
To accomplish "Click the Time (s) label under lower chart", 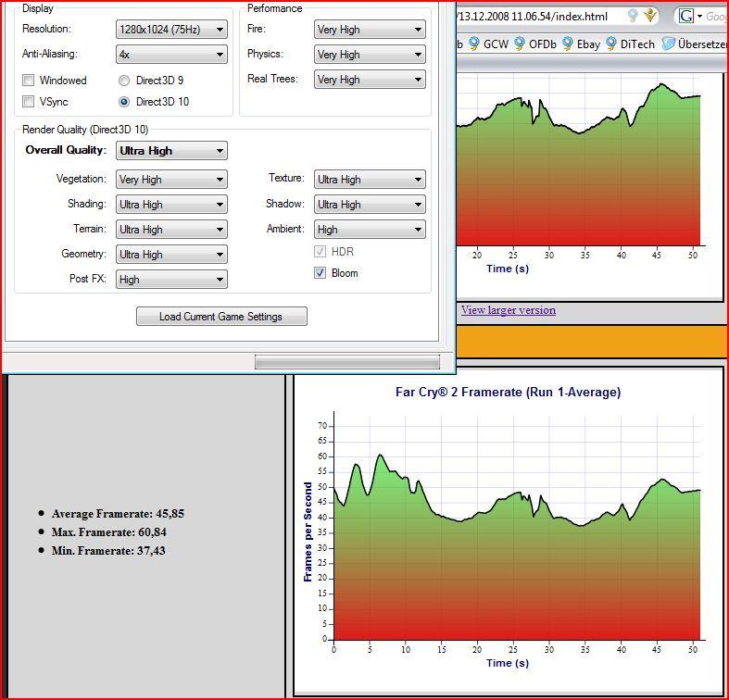I will [508, 663].
